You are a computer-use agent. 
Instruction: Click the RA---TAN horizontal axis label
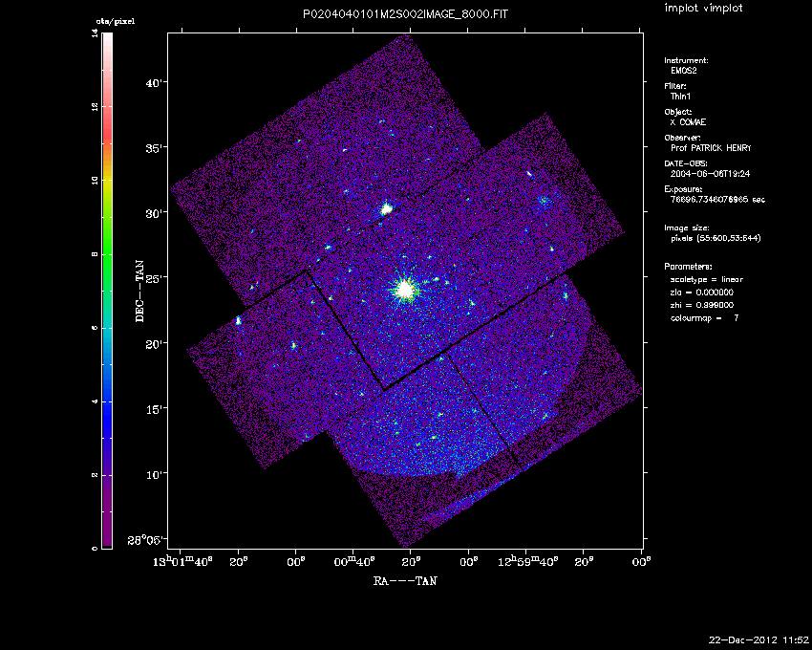coord(405,581)
